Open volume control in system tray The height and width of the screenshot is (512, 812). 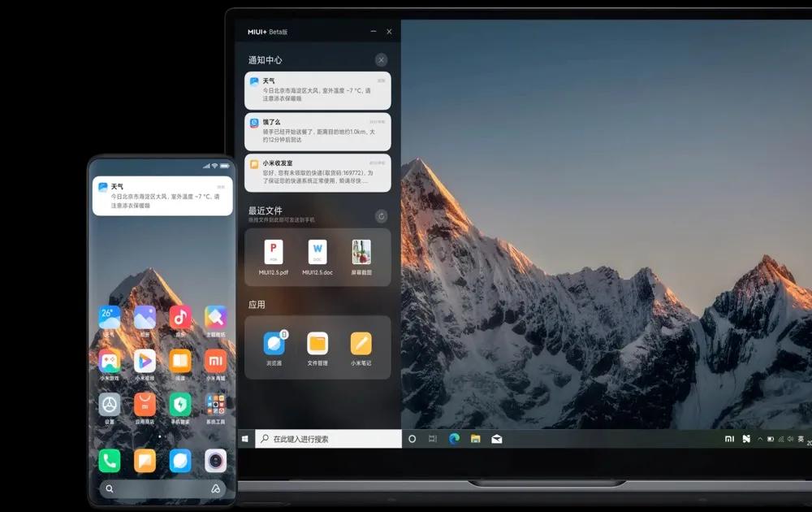790,439
